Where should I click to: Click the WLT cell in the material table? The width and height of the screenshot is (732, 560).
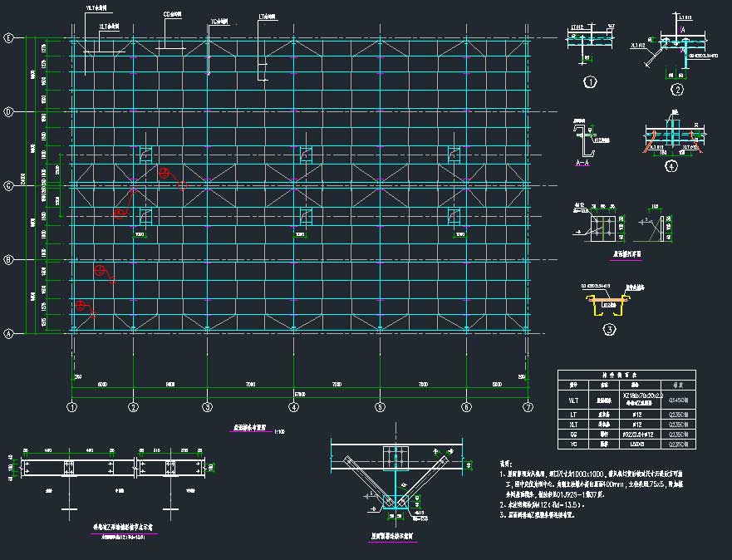click(573, 400)
